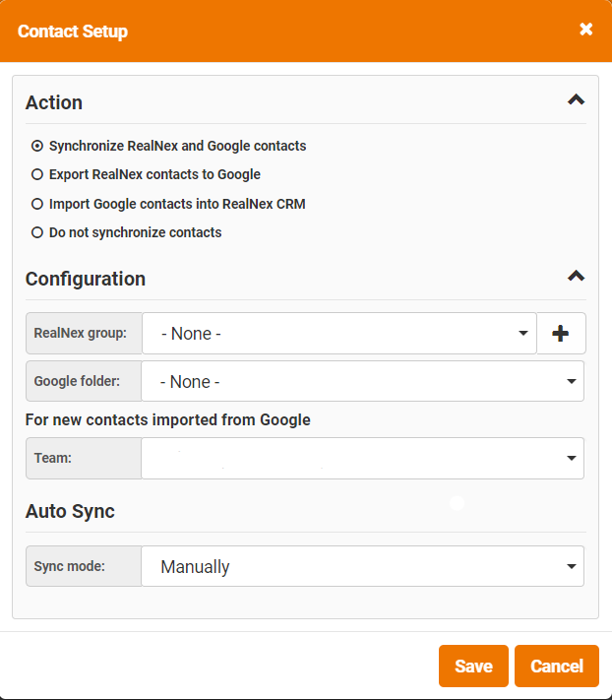The width and height of the screenshot is (612, 700).
Task: Open the Google folder dropdown
Action: click(x=362, y=381)
